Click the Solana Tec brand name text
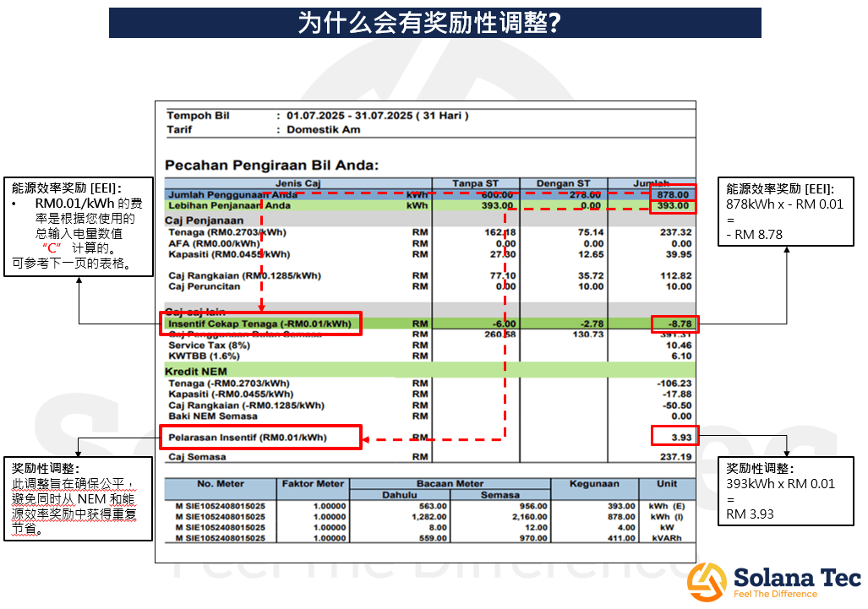The image size is (868, 609). point(796,577)
